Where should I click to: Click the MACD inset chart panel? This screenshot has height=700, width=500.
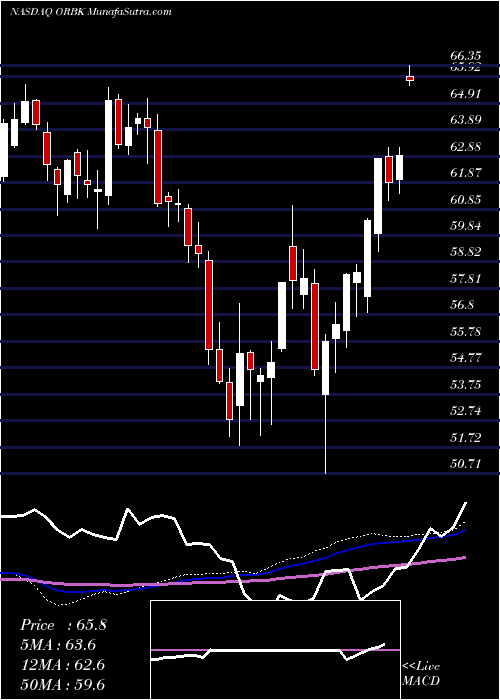coord(275,650)
